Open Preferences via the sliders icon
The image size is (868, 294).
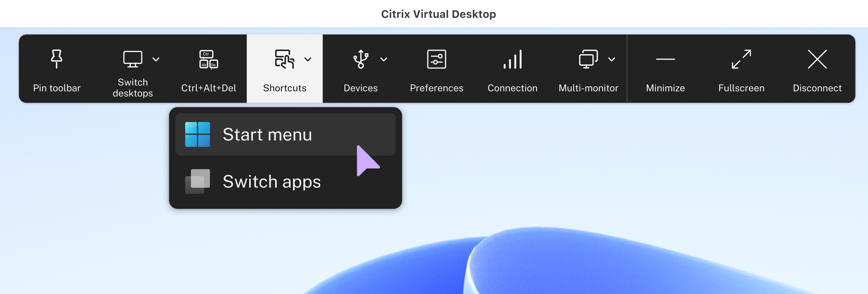click(x=436, y=59)
